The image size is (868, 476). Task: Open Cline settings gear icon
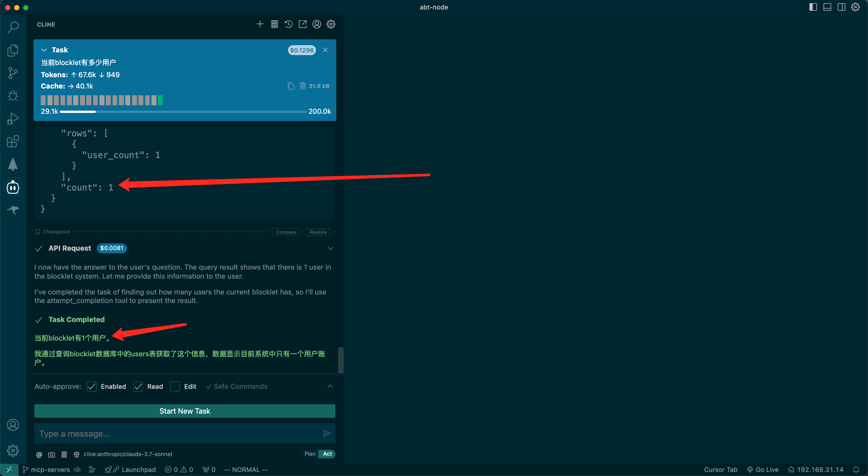(331, 24)
